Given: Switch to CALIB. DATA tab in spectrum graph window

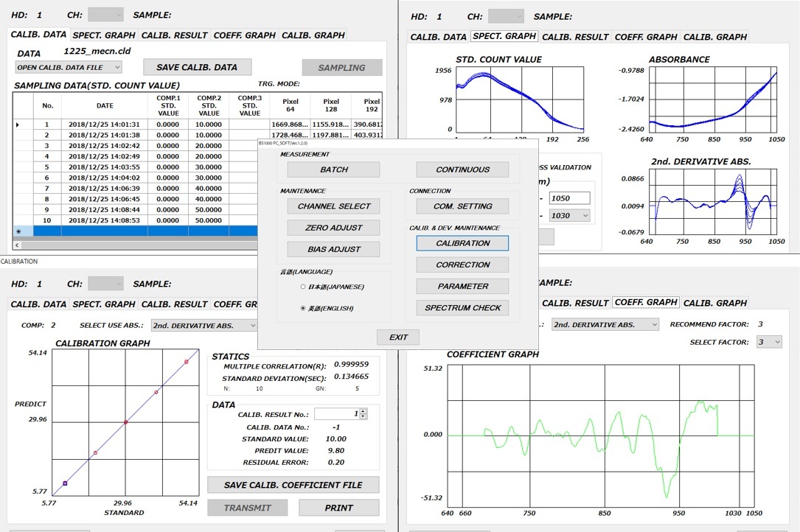Looking at the screenshot, I should [438, 37].
